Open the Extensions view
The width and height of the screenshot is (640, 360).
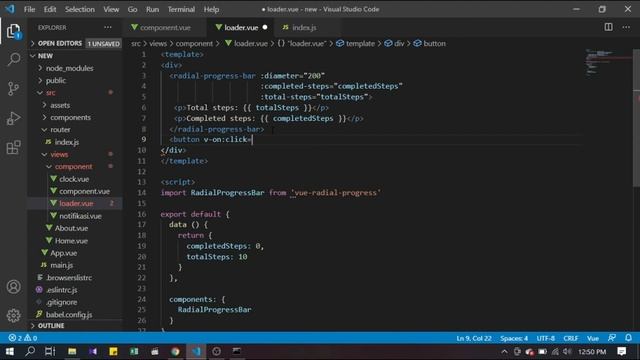[x=13, y=147]
